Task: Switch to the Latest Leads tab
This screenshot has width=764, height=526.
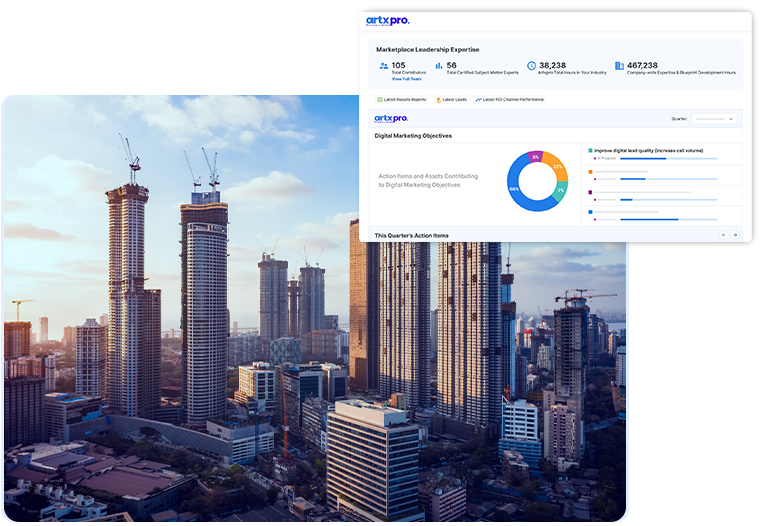Action: [x=453, y=99]
